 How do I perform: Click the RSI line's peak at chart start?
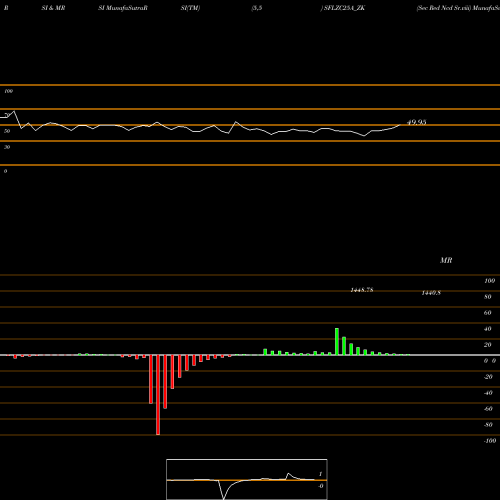click(x=14, y=111)
